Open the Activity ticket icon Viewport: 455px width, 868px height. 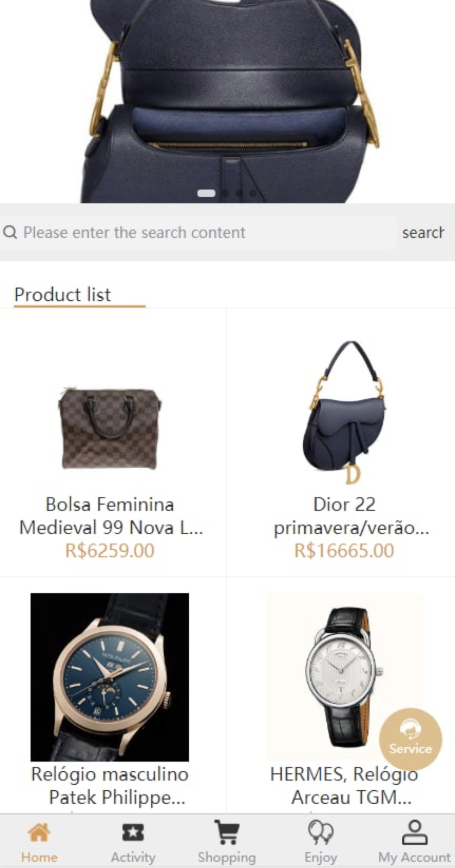pyautogui.click(x=133, y=833)
